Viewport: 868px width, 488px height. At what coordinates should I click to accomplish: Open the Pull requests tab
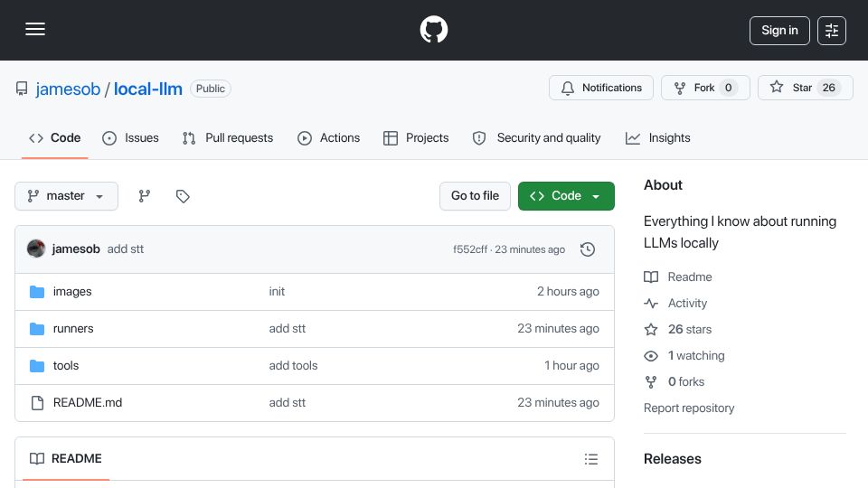point(228,137)
